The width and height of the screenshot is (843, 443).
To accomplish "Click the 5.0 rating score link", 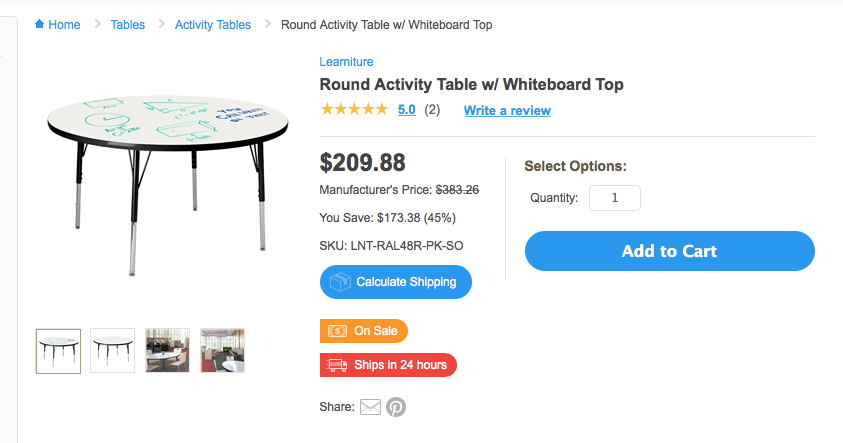I will [x=407, y=110].
